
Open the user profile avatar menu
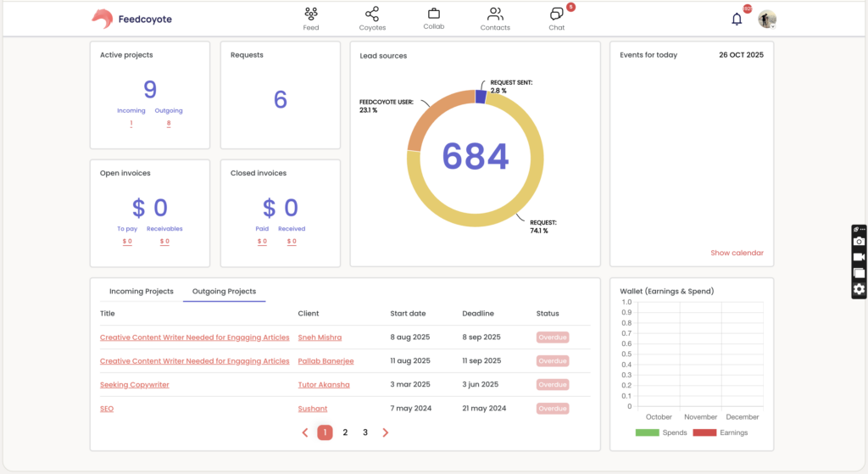tap(766, 19)
